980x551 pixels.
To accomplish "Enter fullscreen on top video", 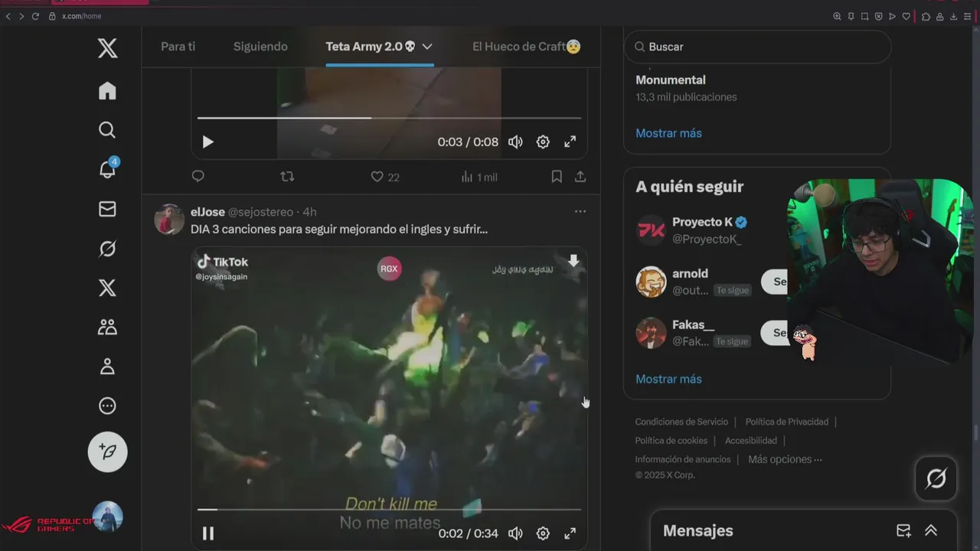I will (x=570, y=142).
